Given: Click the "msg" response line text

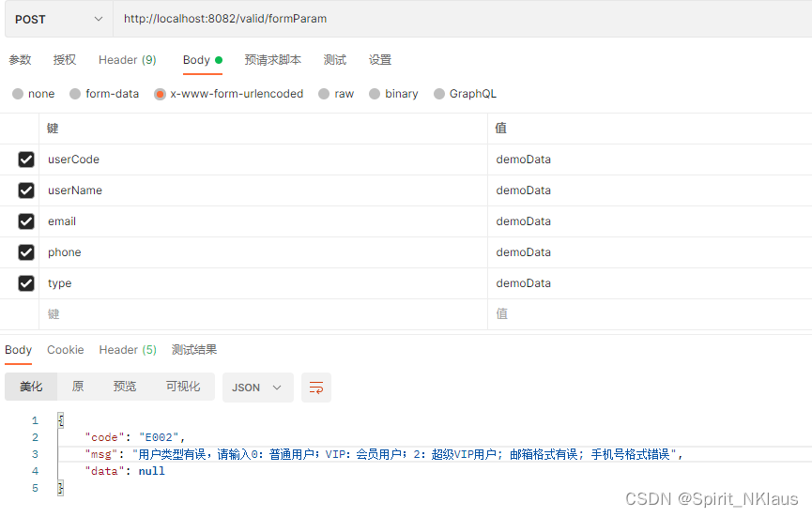Looking at the screenshot, I should click(x=384, y=454).
